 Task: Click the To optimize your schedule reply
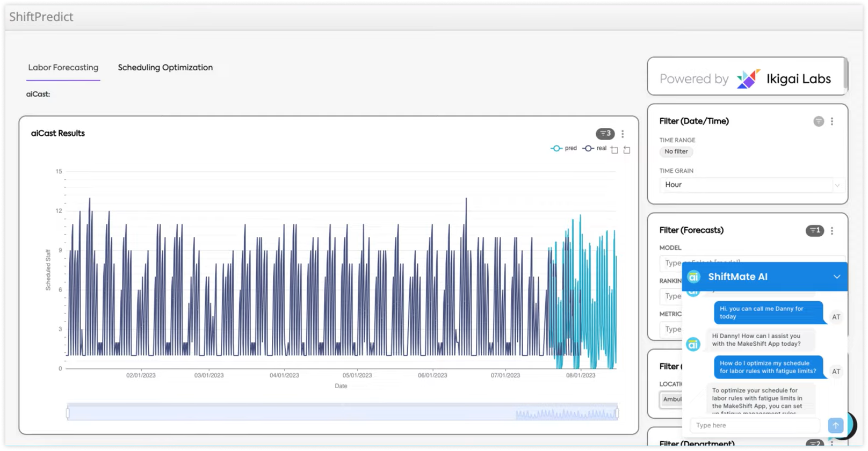[x=759, y=399]
